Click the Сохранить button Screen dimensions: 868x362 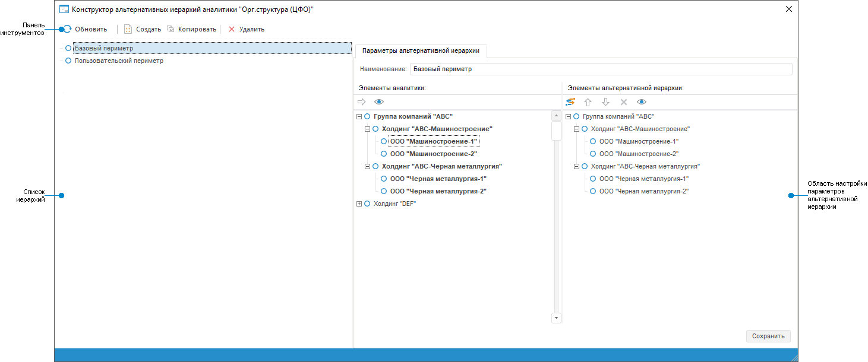coord(768,336)
